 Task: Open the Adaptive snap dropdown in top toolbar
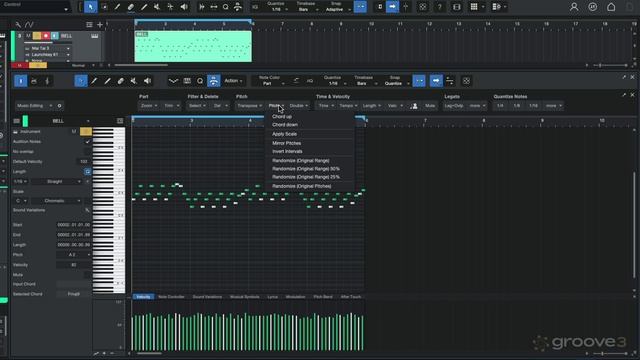(x=338, y=9)
